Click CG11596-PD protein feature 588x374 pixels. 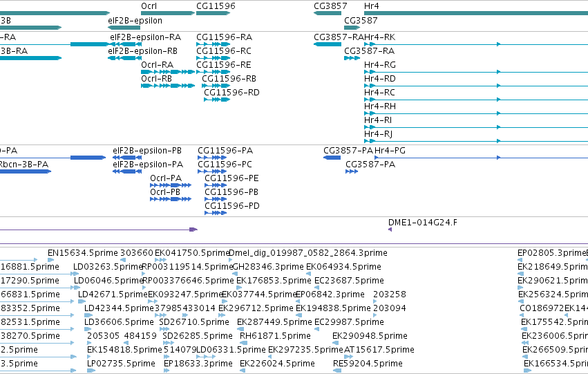tap(216, 213)
